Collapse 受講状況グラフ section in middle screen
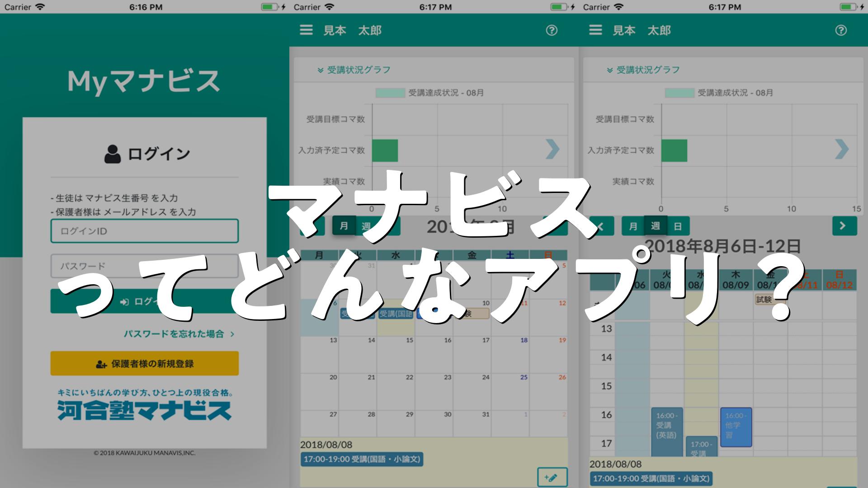868x488 pixels. click(x=354, y=70)
